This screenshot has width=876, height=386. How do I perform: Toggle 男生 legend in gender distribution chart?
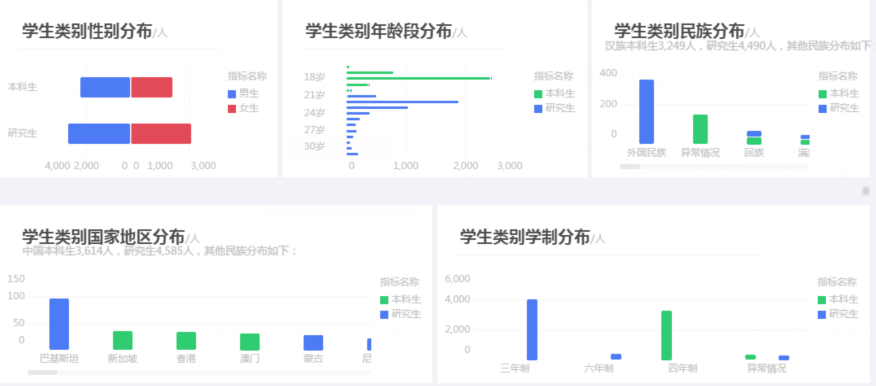pos(243,94)
